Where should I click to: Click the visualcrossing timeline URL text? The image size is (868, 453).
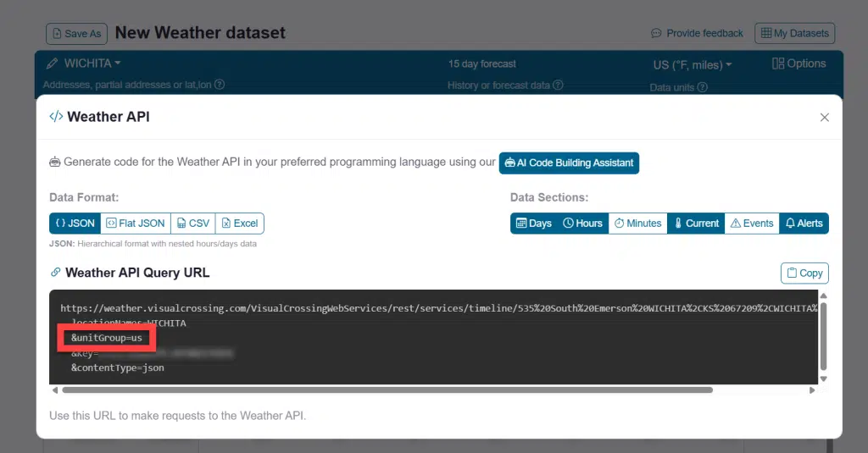[439, 309]
